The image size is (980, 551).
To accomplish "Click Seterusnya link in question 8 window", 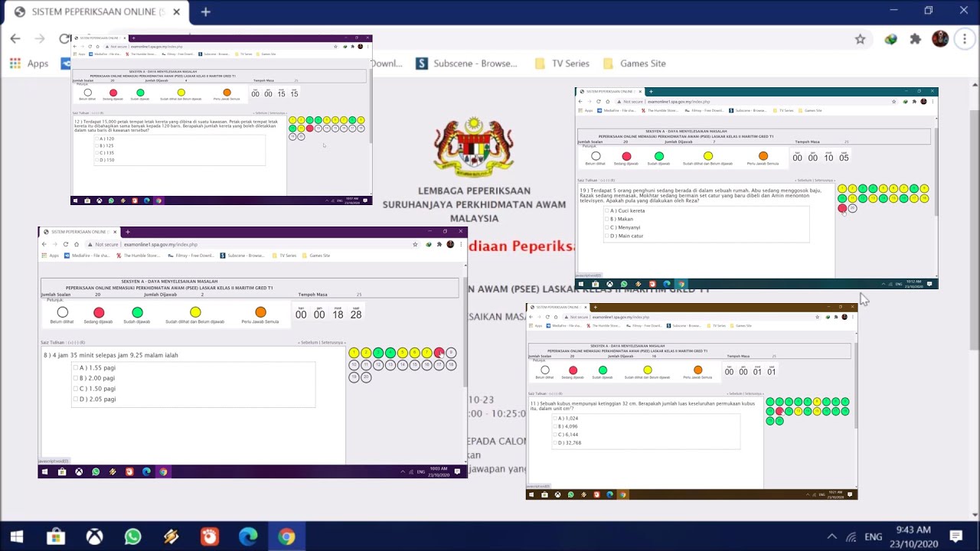I will 333,343.
